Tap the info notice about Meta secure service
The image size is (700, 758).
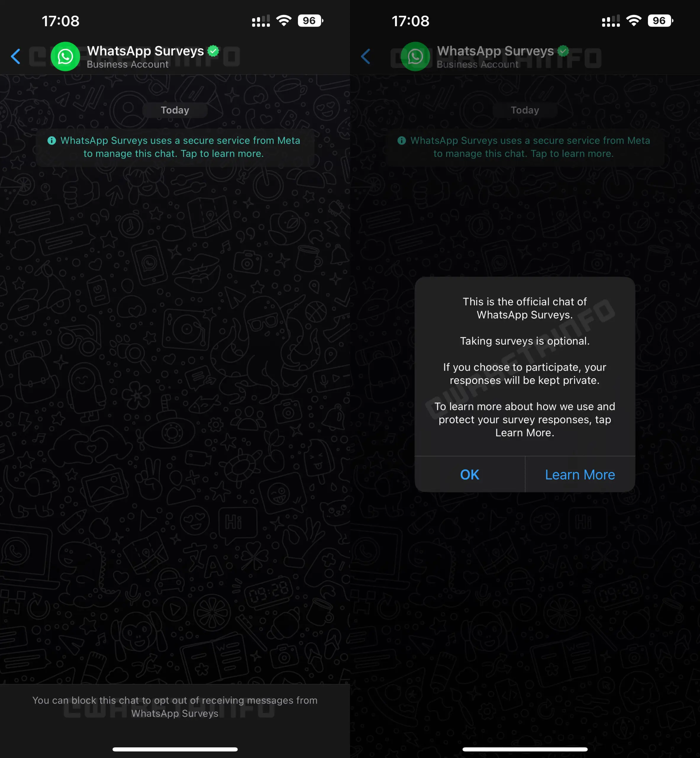point(174,147)
